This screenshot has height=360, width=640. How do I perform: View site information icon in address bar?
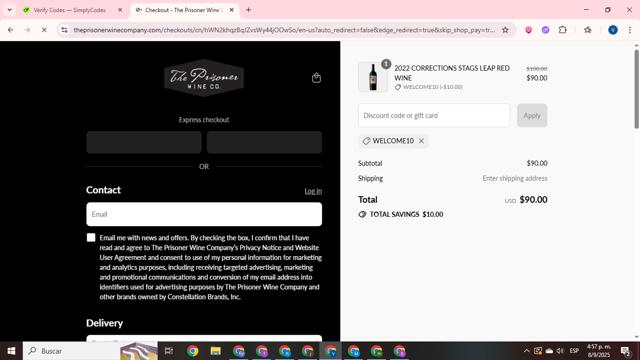pyautogui.click(x=64, y=30)
